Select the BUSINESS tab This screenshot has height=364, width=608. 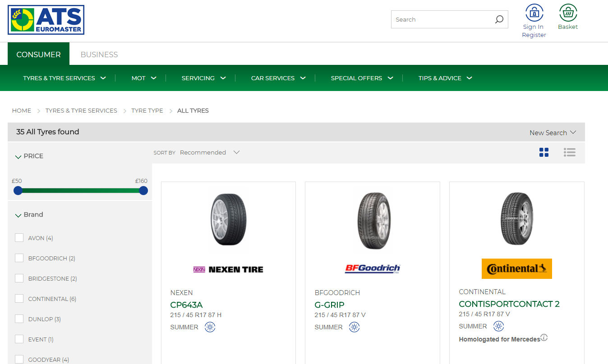99,54
